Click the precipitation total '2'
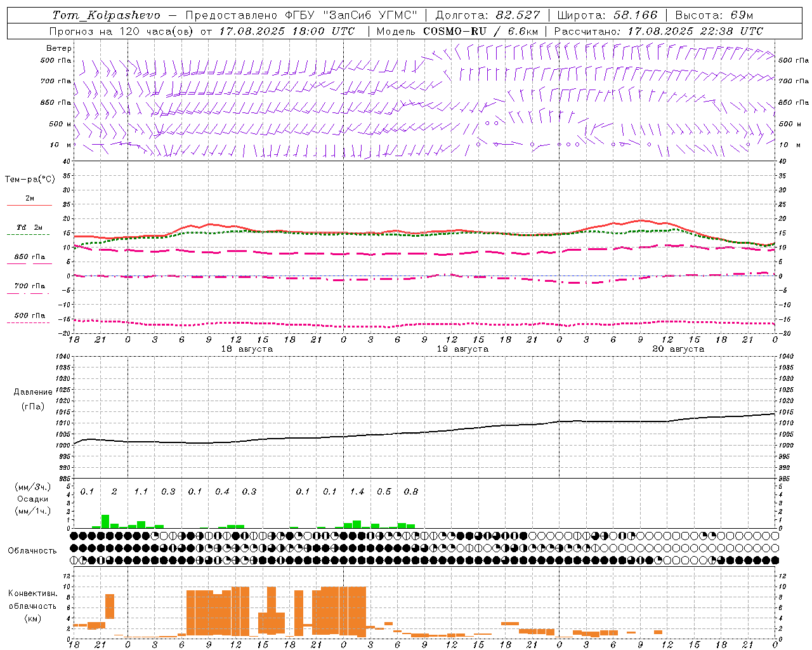Viewport: 812px width, 650px height. click(114, 491)
